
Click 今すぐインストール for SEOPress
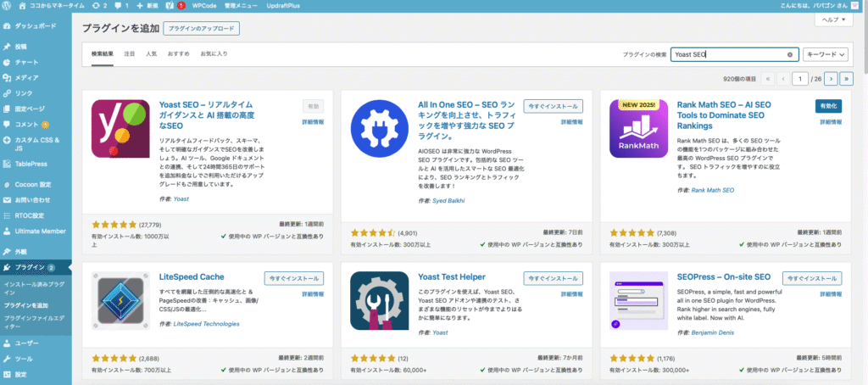tap(812, 278)
